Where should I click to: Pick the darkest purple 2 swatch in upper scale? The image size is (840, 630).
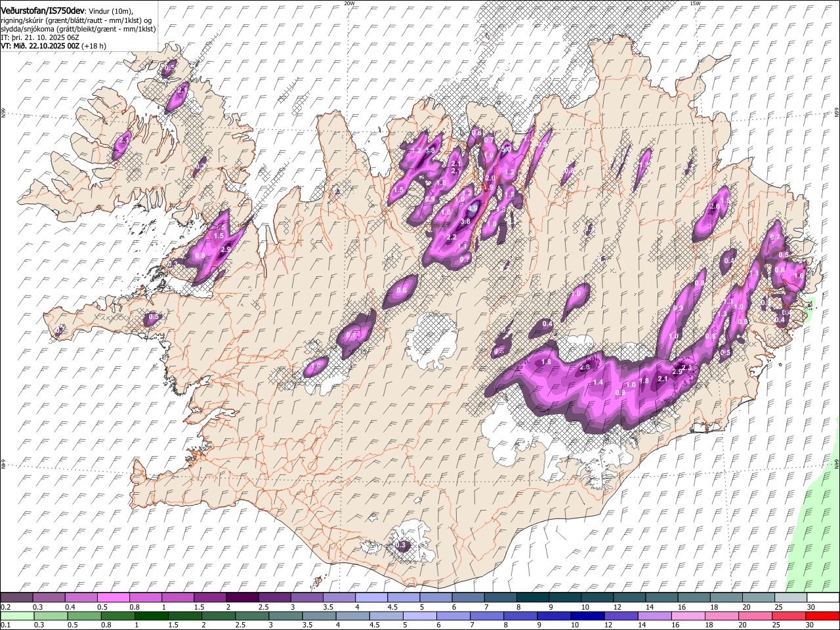tap(243, 598)
